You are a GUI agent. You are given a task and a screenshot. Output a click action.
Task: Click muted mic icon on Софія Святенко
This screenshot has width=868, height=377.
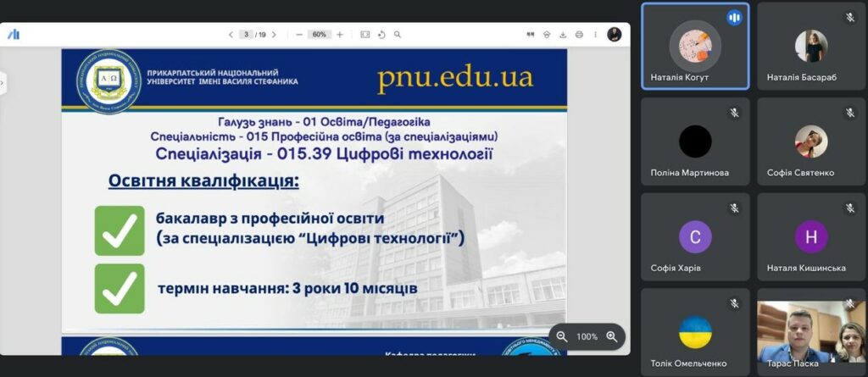[849, 113]
